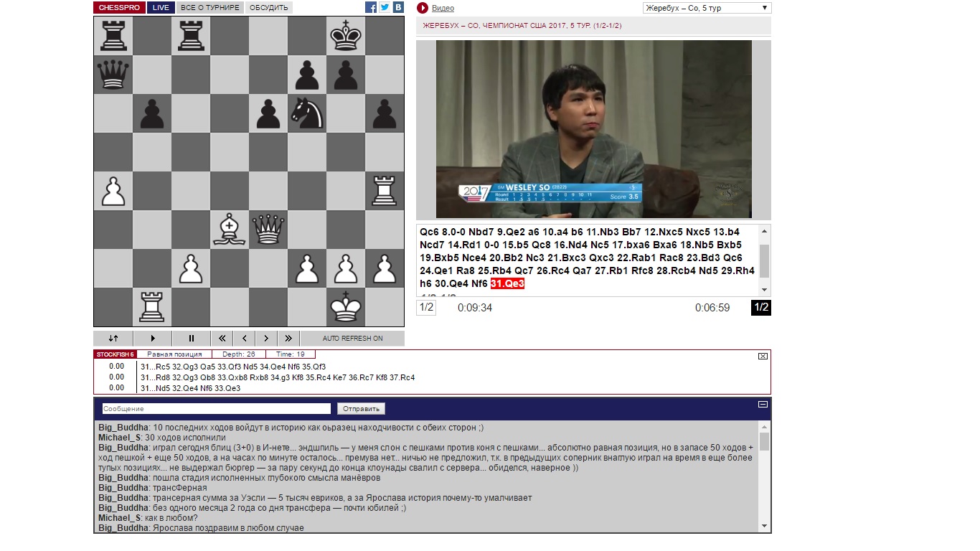Open the LIVE tab

coord(161,8)
